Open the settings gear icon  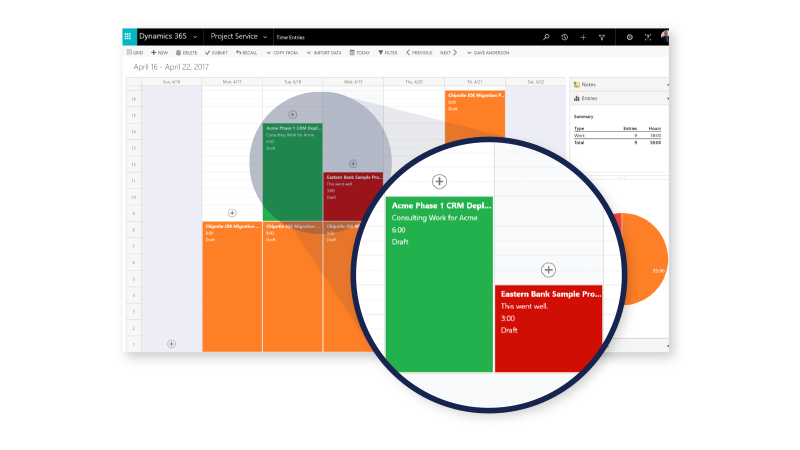tap(630, 37)
